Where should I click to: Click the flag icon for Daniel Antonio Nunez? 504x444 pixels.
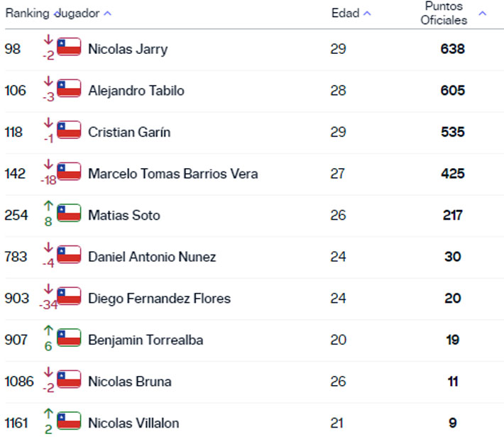pyautogui.click(x=69, y=255)
